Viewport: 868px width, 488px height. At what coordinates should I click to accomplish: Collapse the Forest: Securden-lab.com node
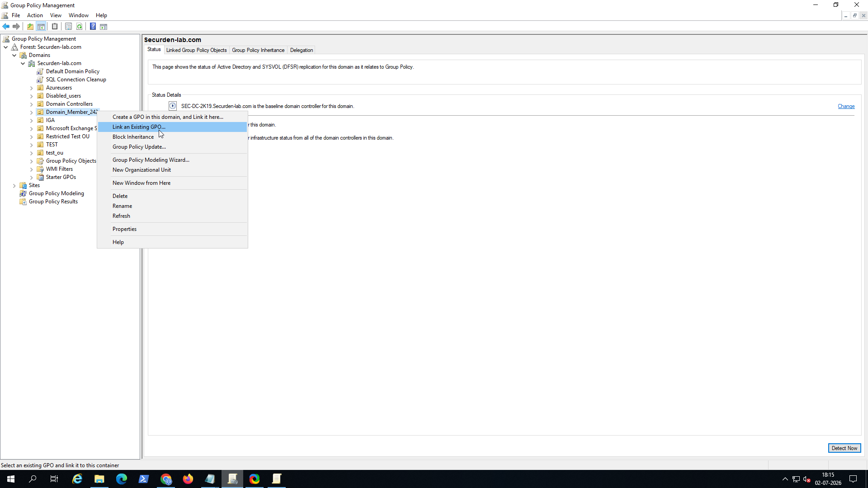click(x=6, y=47)
